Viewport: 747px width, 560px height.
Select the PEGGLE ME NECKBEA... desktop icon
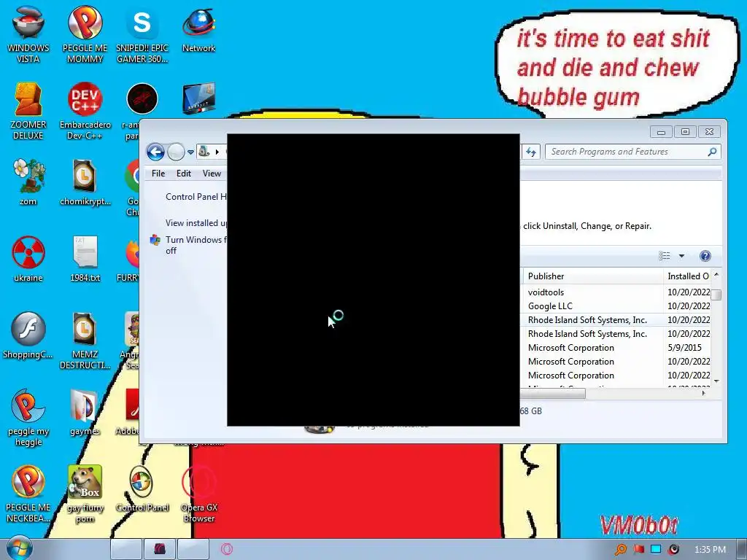coord(28,494)
